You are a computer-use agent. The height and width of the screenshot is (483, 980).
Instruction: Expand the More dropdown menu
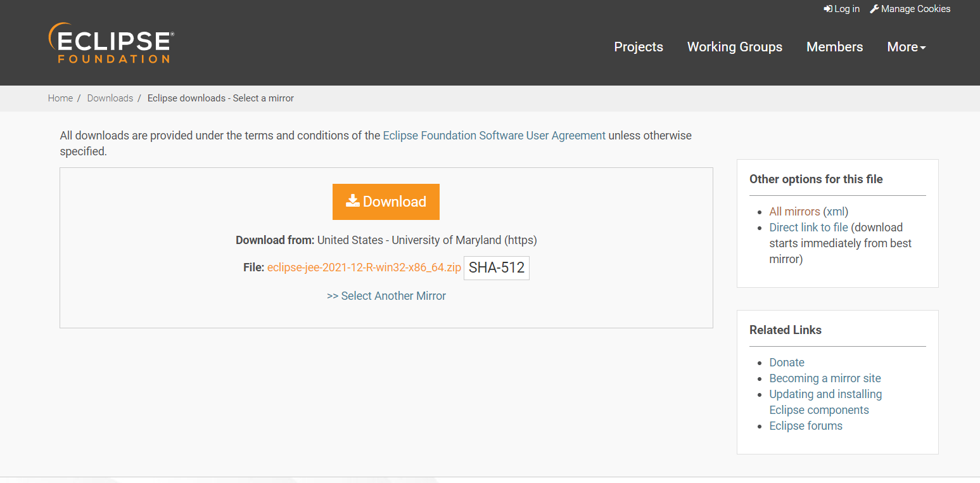[x=906, y=47]
